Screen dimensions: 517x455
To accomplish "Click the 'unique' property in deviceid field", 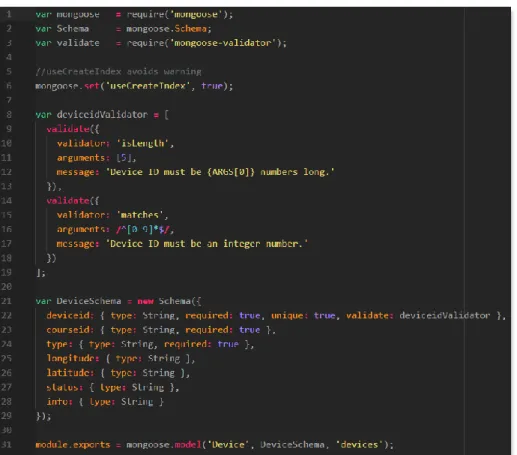I will [287, 315].
